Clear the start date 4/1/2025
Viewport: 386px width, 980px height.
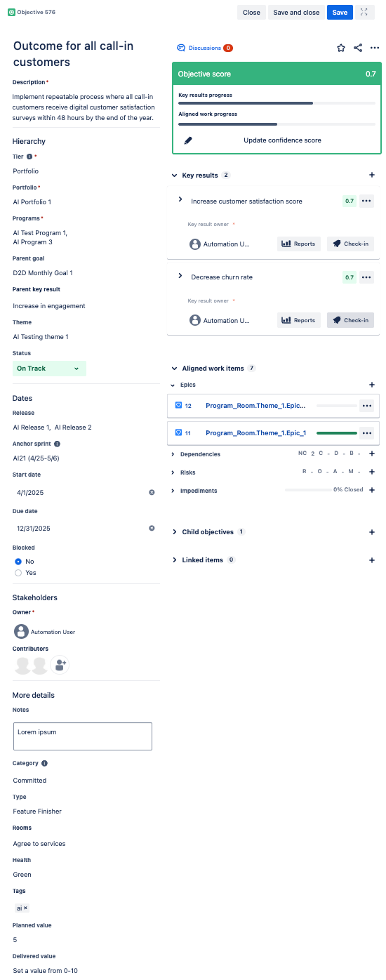[x=152, y=492]
